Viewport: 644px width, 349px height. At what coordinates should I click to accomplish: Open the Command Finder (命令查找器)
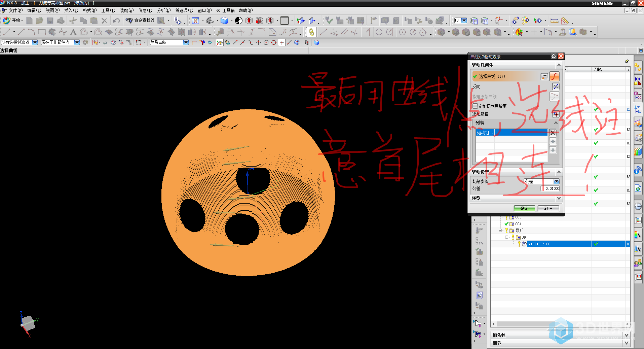pos(140,21)
